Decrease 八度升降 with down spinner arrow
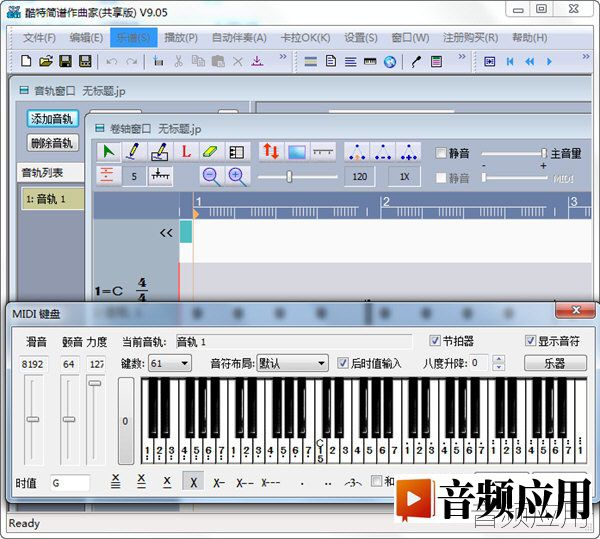The image size is (600, 539). [498, 367]
